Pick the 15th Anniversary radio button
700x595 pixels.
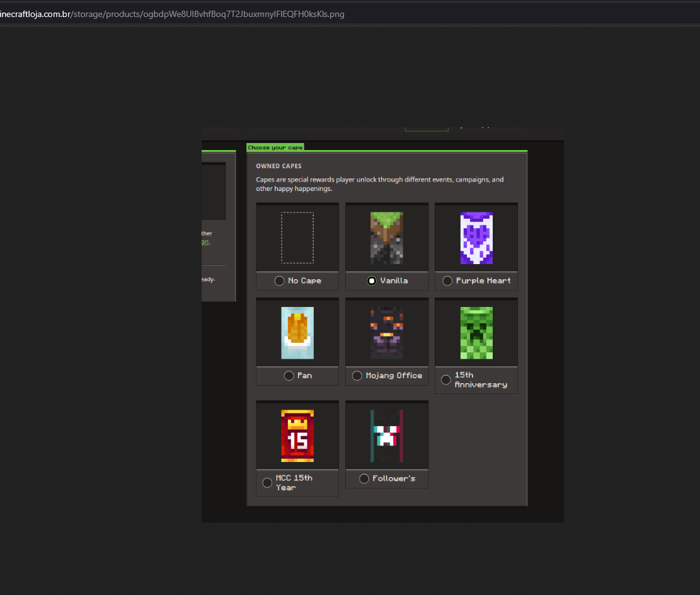tap(445, 380)
